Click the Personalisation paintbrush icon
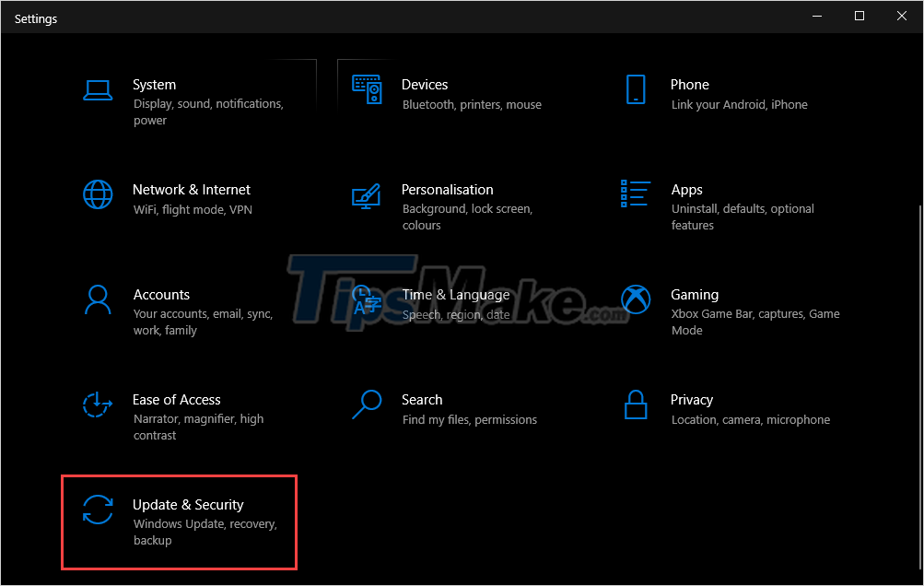The width and height of the screenshot is (924, 586). 367,194
